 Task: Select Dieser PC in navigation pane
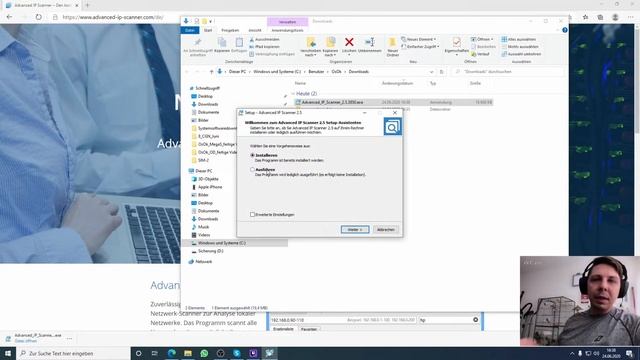(203, 171)
